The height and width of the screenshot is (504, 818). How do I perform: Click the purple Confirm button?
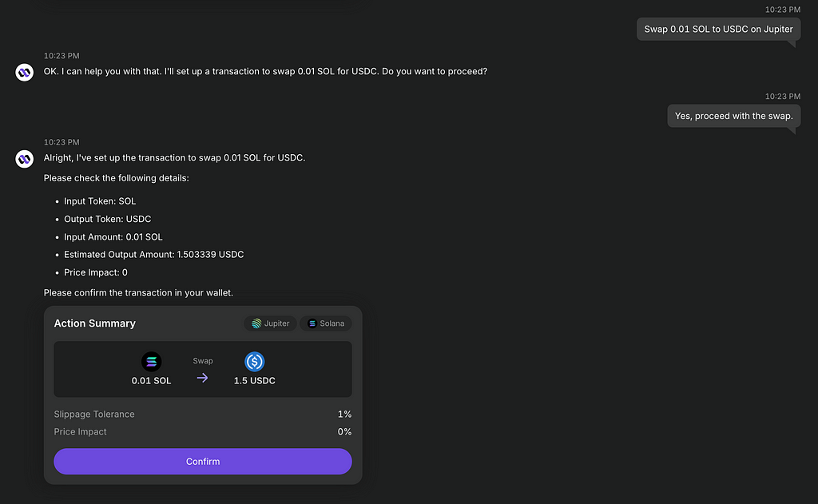pyautogui.click(x=202, y=461)
